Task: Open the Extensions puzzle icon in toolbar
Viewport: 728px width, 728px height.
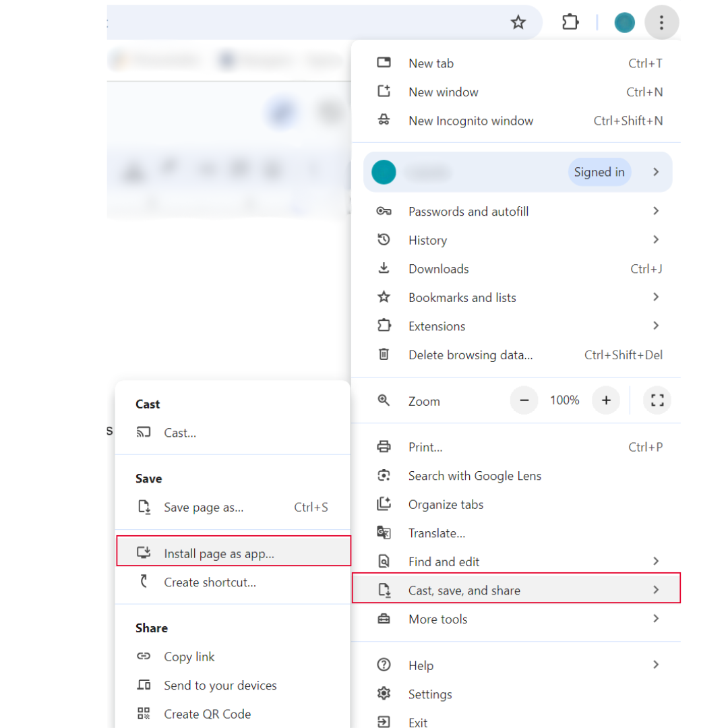Action: click(570, 22)
